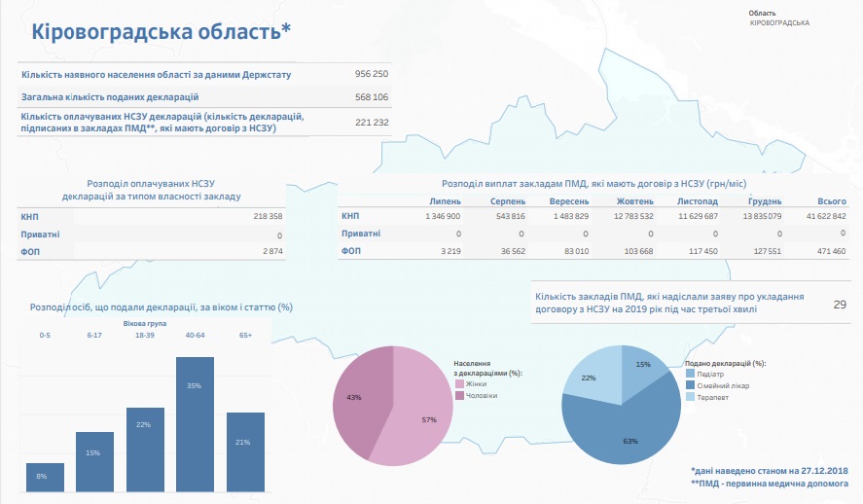Click the Жінки pink legend swatch
The image size is (863, 504).
click(x=459, y=384)
